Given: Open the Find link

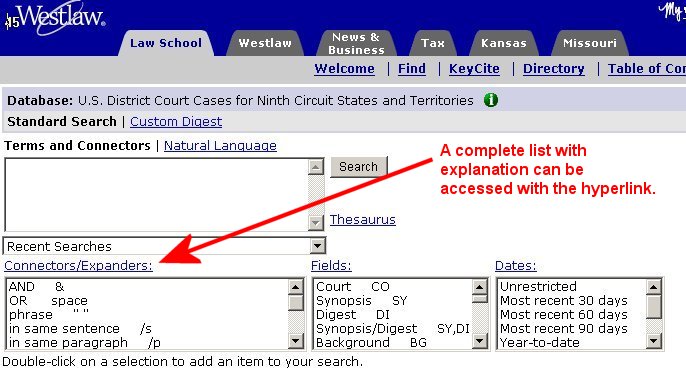Looking at the screenshot, I should click(412, 69).
